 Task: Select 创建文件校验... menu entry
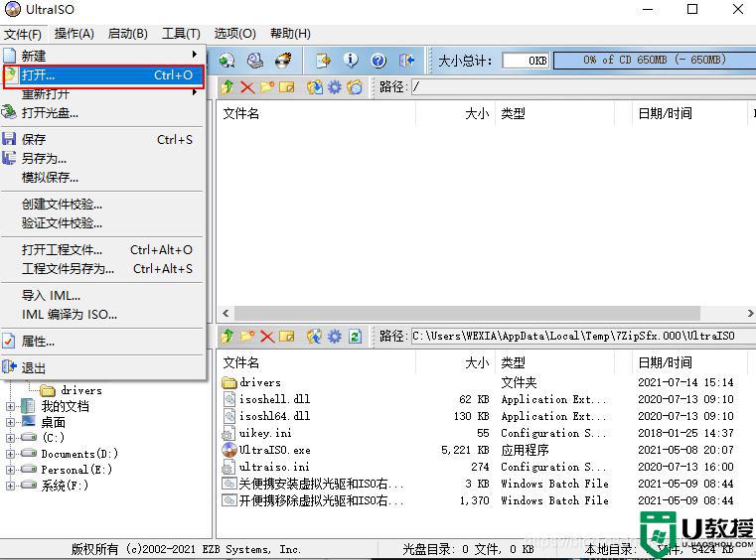coord(101,205)
